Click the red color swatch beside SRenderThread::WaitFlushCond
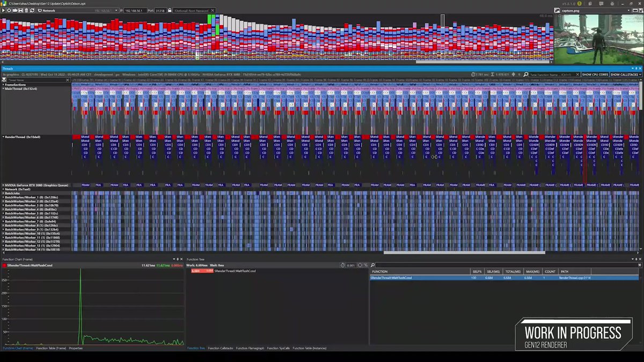This screenshot has width=644, height=362. click(4, 265)
